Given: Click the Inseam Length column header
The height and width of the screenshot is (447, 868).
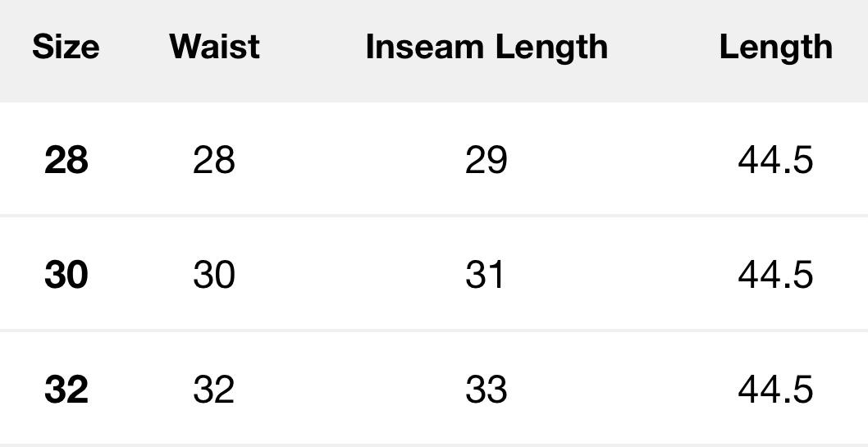Looking at the screenshot, I should click(x=487, y=48).
